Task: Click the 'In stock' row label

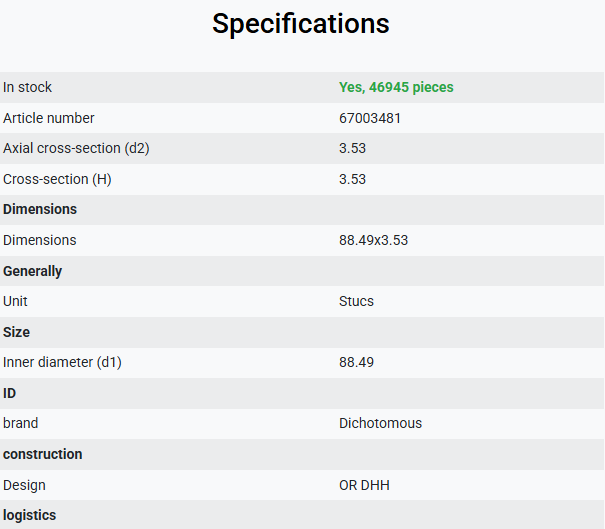Action: (27, 87)
